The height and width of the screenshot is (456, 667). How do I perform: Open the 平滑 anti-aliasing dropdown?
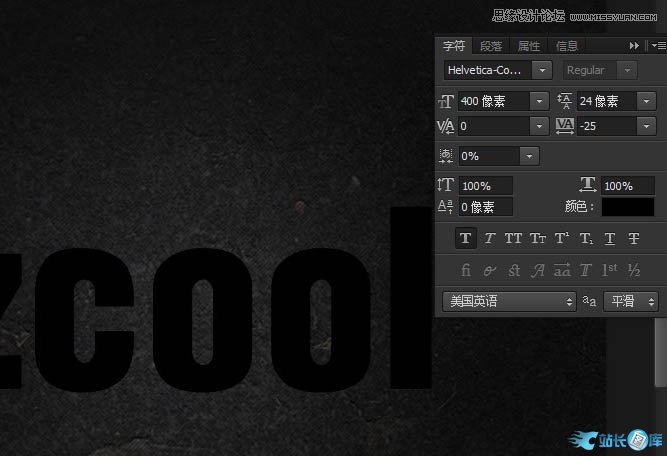[651, 301]
